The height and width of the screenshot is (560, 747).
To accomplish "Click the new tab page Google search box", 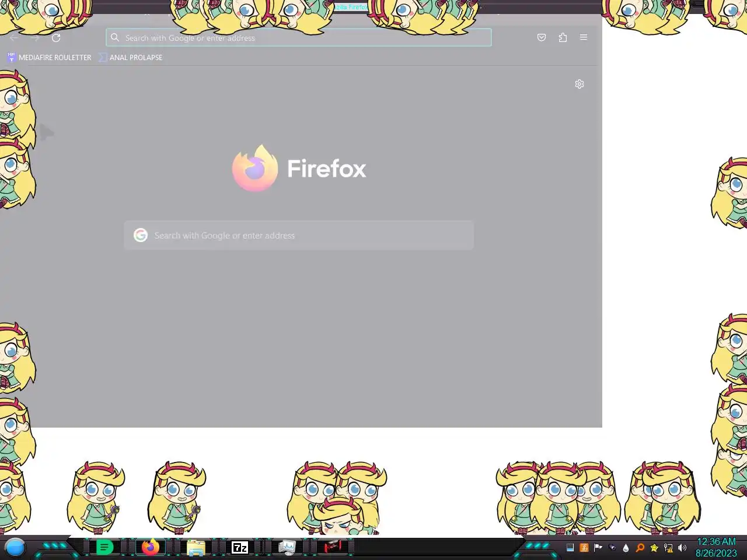I will coord(299,235).
